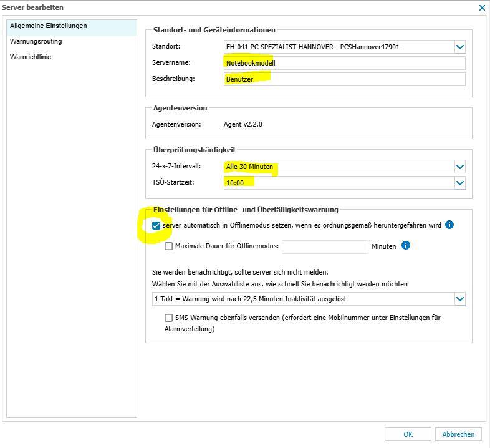The width and height of the screenshot is (490, 448).
Task: Click the Standort- und Geräteinformationen heading
Action: [x=214, y=30]
